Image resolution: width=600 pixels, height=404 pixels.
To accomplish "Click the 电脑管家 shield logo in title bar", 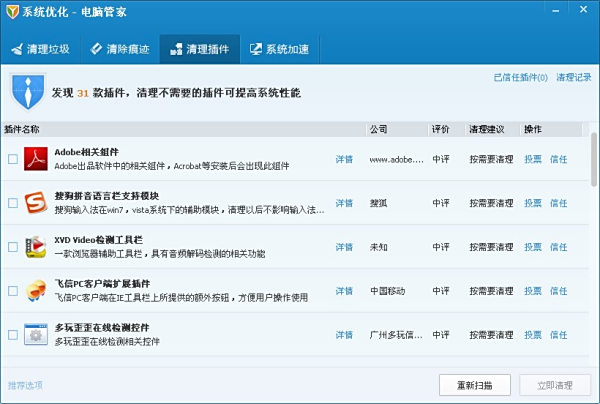I will click(x=12, y=12).
